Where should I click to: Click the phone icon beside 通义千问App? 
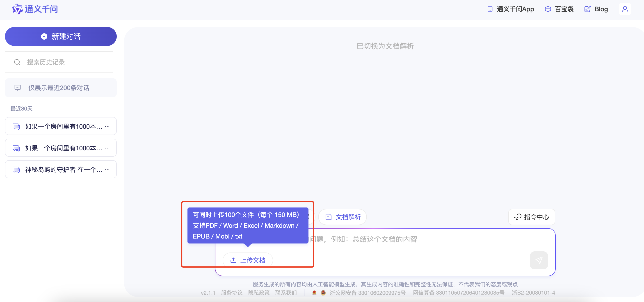coord(490,9)
